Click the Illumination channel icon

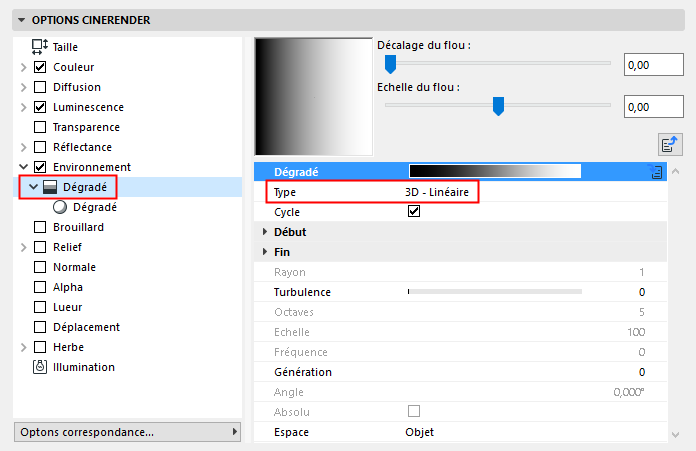tap(40, 367)
